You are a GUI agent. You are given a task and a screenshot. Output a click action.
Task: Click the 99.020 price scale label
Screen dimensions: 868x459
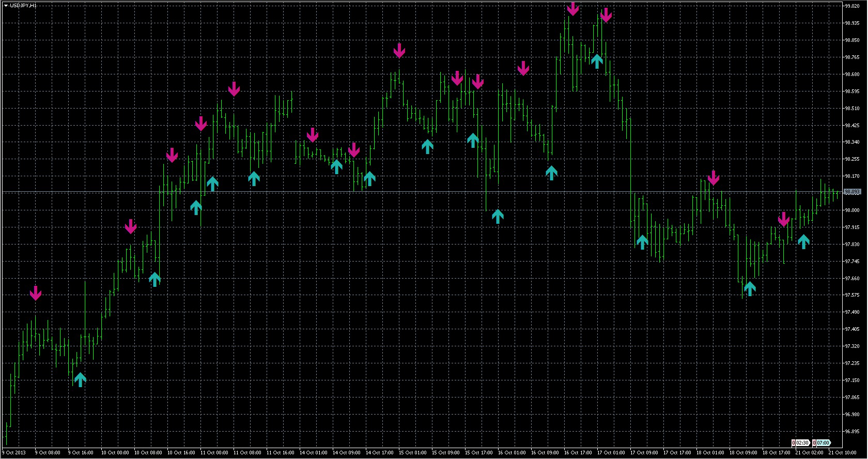pyautogui.click(x=852, y=6)
